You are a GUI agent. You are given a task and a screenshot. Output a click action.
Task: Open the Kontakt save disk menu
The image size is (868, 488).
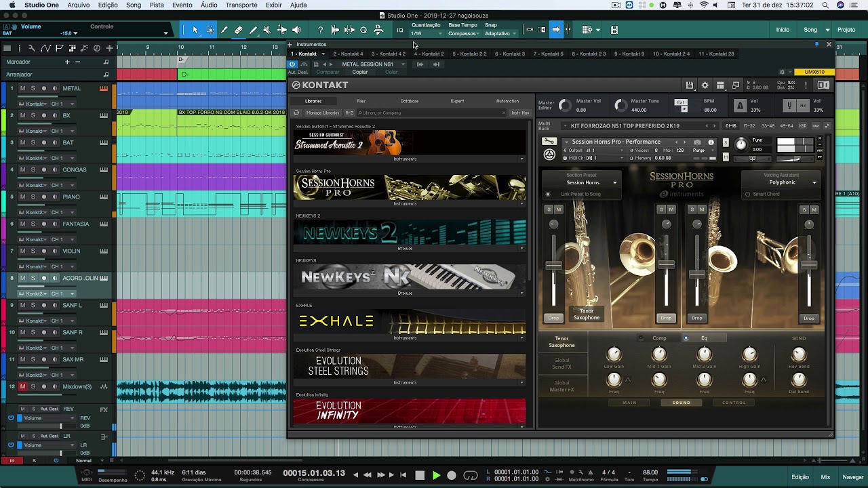pos(690,85)
